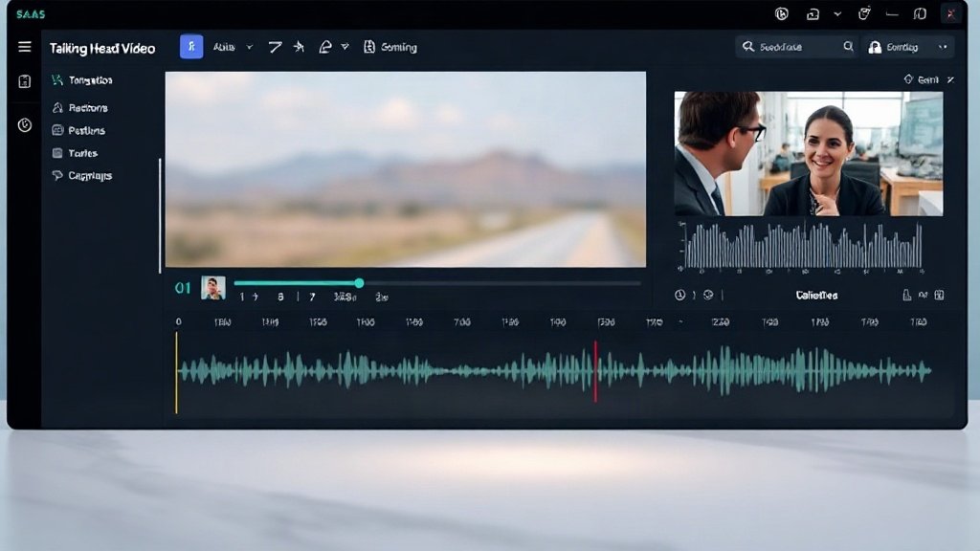Click the two-person talking video preview
Viewport: 980px width, 551px height.
[x=809, y=154]
